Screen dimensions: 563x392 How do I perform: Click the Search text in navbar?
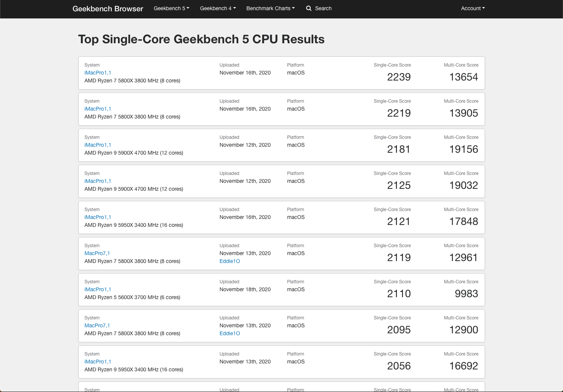click(323, 8)
